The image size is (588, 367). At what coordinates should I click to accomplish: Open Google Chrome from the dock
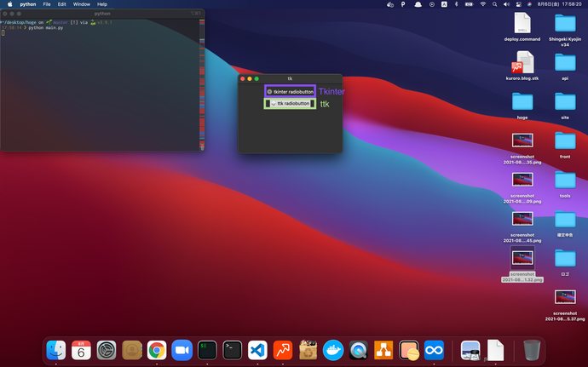click(156, 350)
